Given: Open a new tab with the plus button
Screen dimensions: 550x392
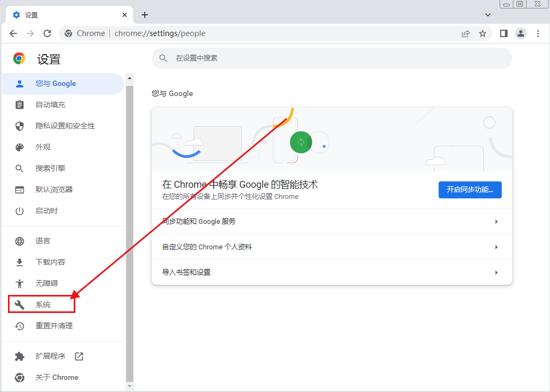Looking at the screenshot, I should point(144,15).
